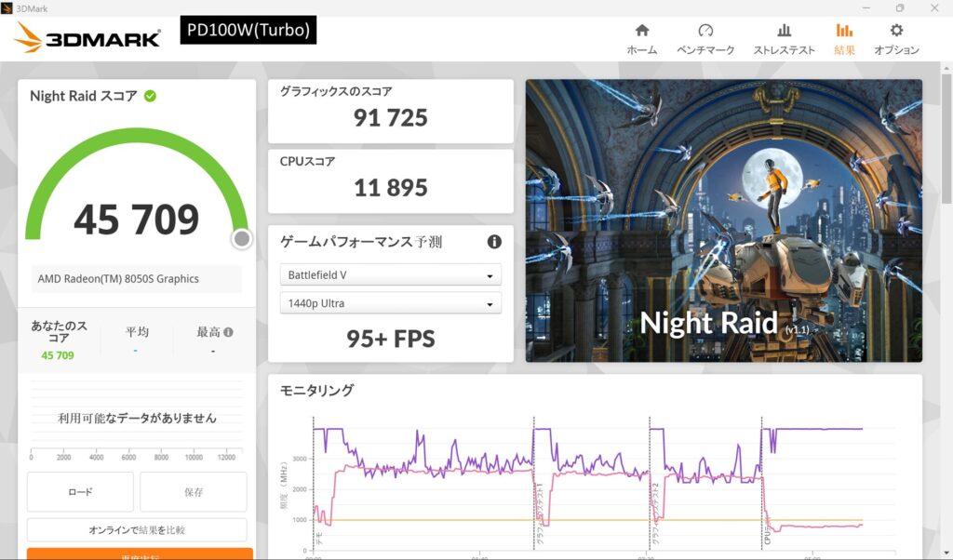Image resolution: width=953 pixels, height=560 pixels.
Task: Click AMD Radeon(TM) 8050S Graphics label
Action: point(118,279)
